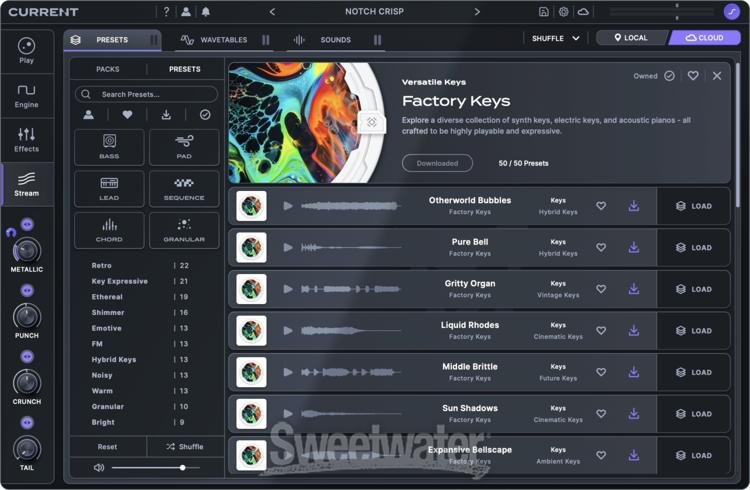Open the Engine page in the sidebar
Image resolution: width=750 pixels, height=490 pixels.
click(26, 94)
